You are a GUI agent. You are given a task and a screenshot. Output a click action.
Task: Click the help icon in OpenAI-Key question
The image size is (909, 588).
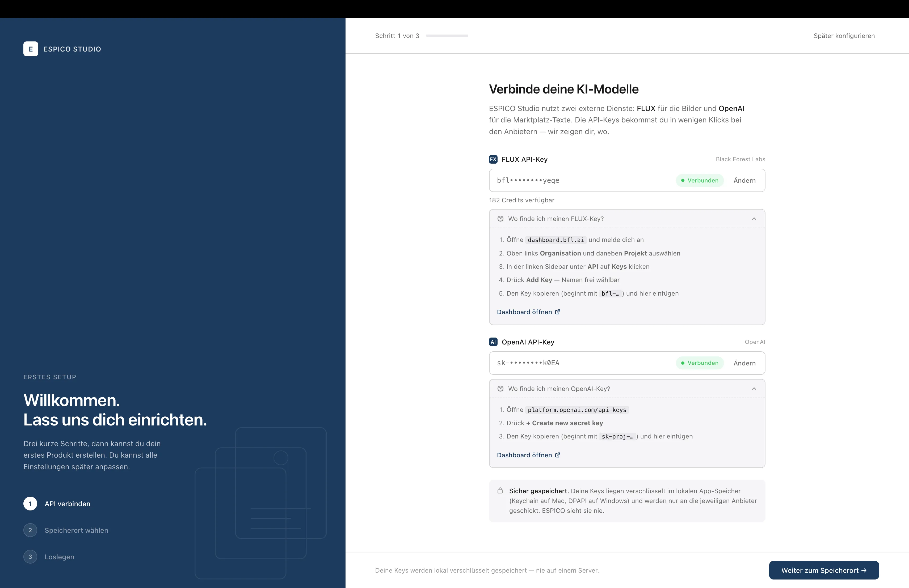[500, 389]
